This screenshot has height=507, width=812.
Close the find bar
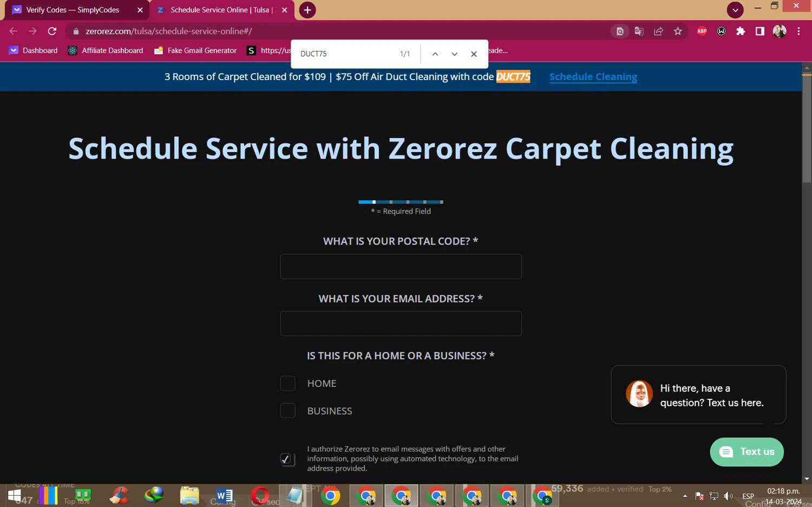pos(474,54)
